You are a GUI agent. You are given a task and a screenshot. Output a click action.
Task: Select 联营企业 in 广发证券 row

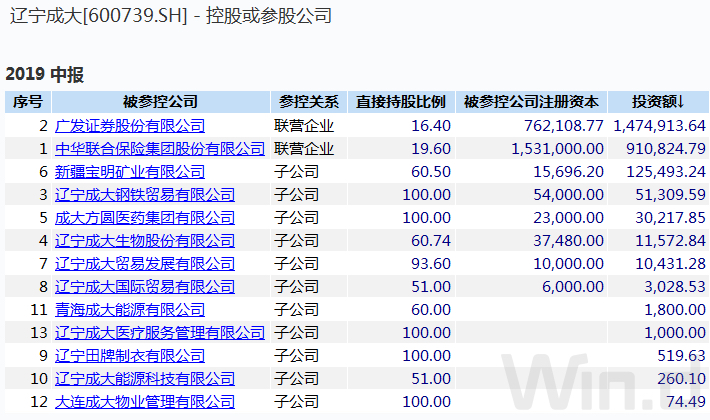pos(304,126)
